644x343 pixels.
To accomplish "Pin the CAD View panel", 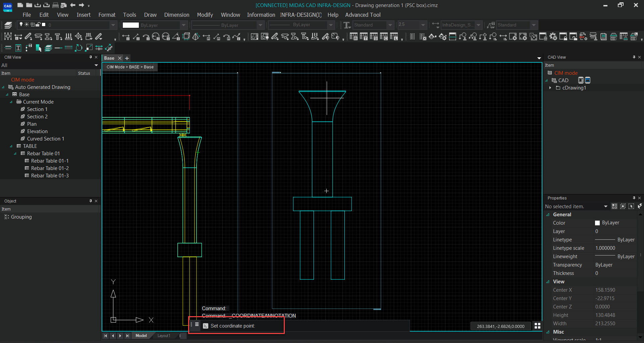I will 634,57.
